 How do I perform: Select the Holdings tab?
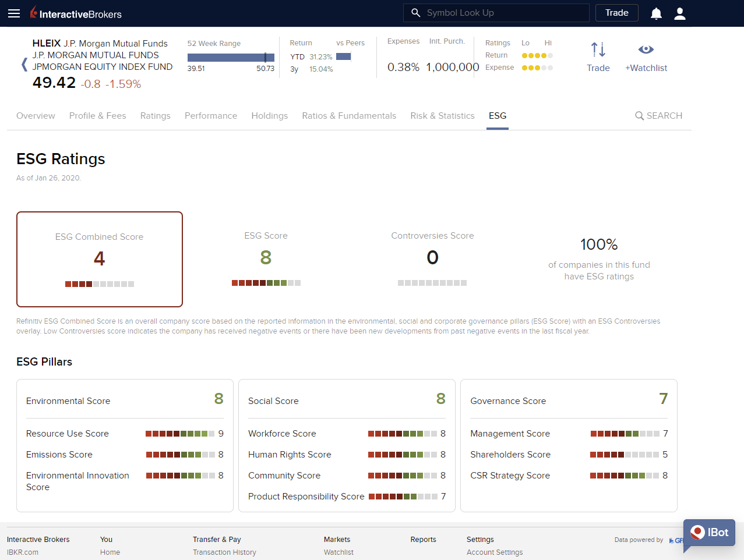click(269, 116)
